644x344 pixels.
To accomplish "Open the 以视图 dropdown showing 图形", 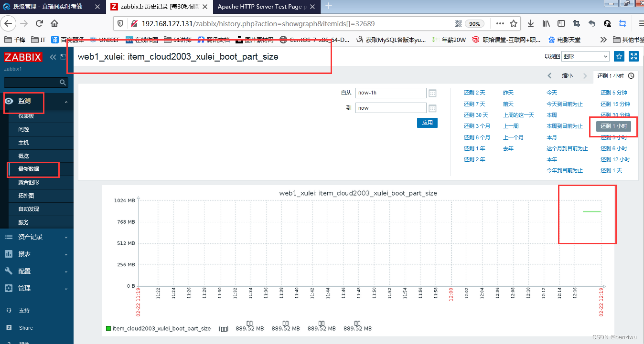I will 585,56.
